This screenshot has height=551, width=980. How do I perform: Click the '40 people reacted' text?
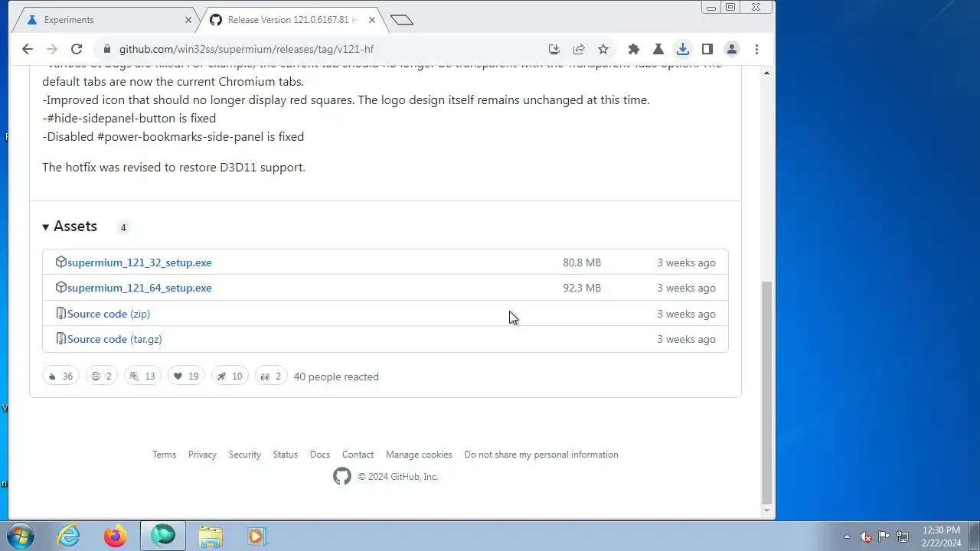coord(336,377)
